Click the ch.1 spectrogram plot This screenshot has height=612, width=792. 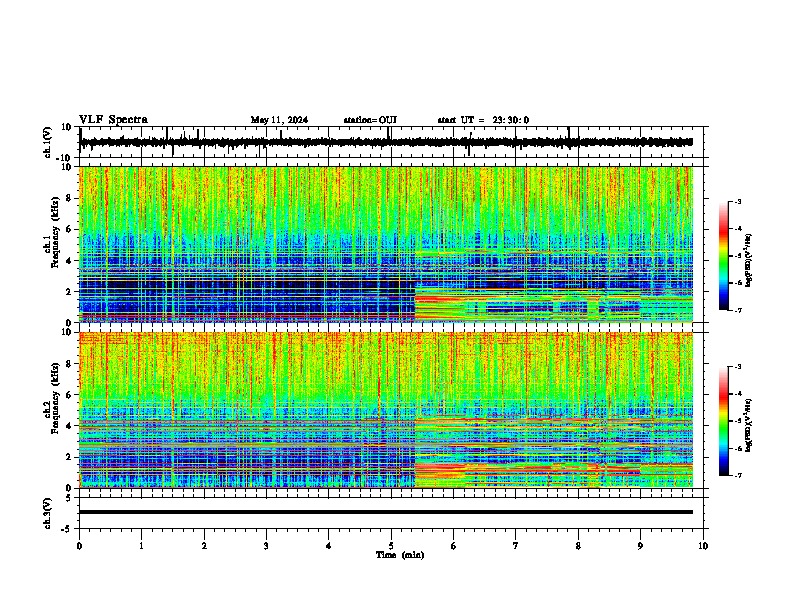coord(386,244)
